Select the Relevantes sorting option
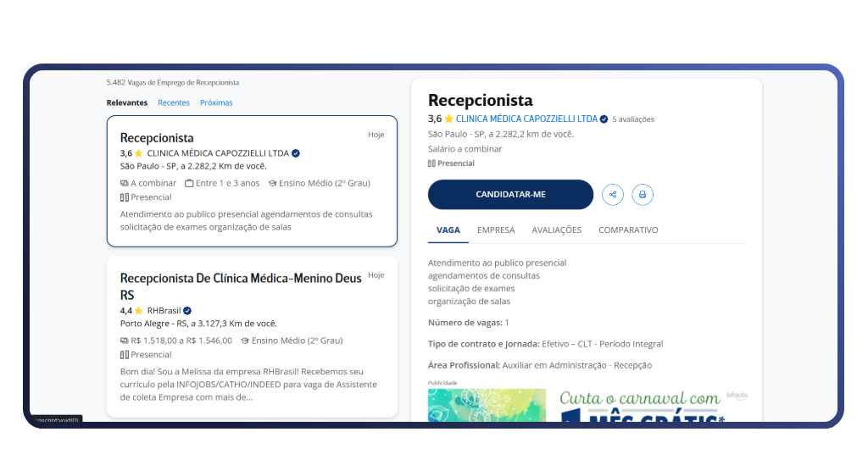Screen dimensions: 868x454 (x=127, y=103)
